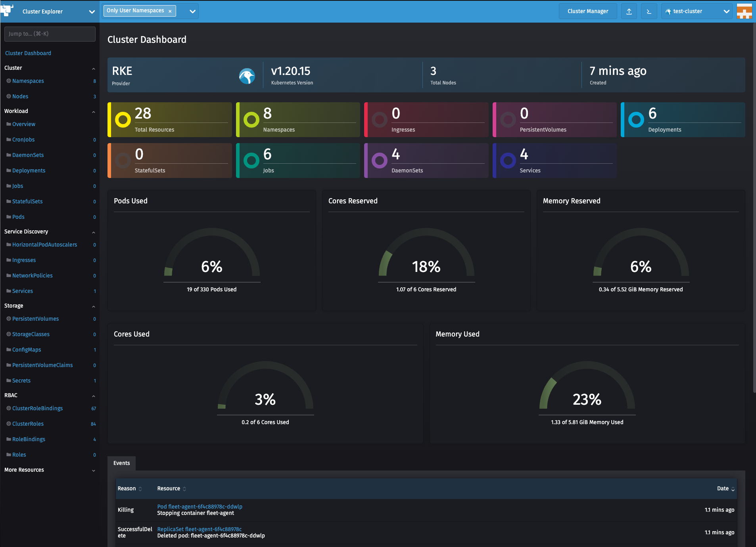The image size is (756, 547).
Task: Open Namespaces in the sidebar
Action: (28, 81)
